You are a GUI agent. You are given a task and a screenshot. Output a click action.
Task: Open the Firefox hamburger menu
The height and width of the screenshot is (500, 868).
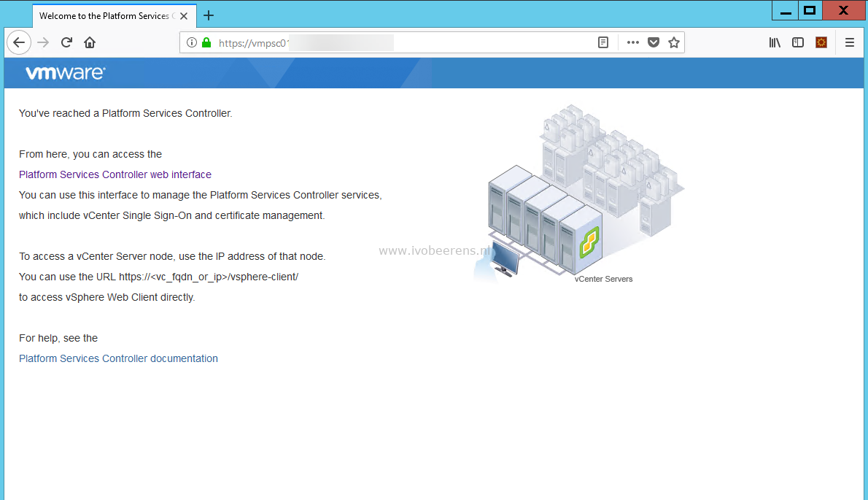coord(850,42)
